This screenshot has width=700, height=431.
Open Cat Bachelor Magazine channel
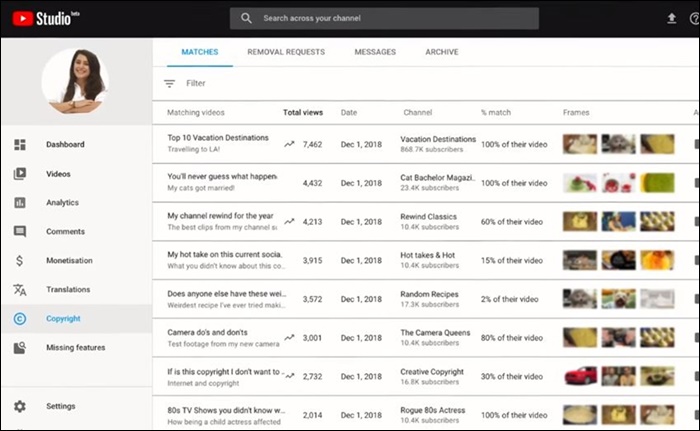(438, 178)
